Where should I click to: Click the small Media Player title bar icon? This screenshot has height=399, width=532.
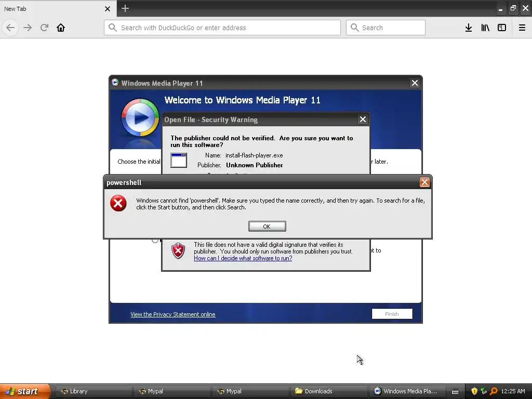point(115,83)
